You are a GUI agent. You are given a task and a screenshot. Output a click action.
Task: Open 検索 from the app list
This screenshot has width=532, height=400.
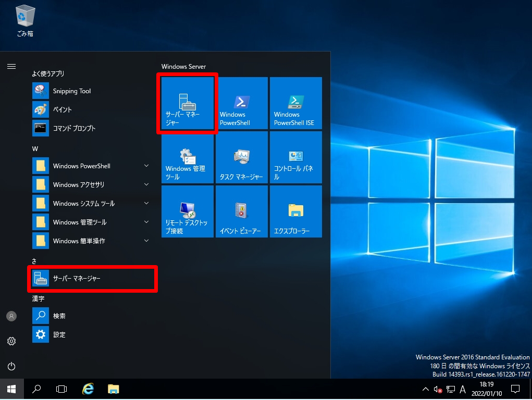point(92,316)
